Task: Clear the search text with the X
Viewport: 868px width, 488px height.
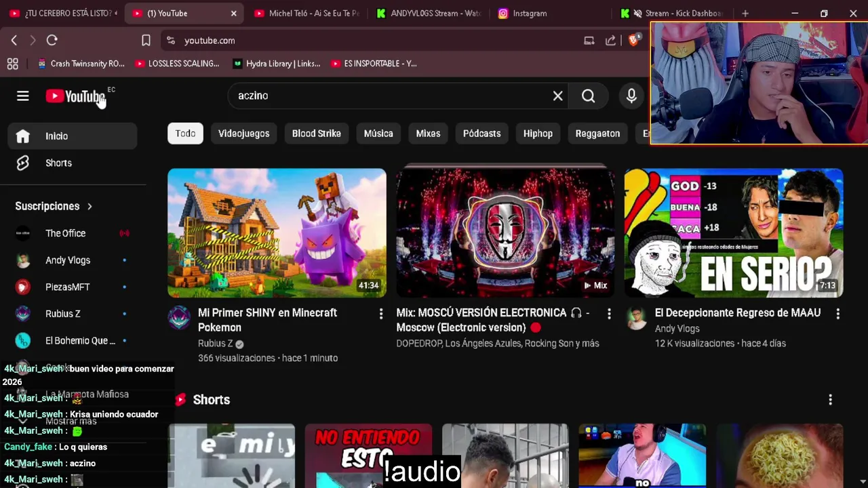Action: pos(557,96)
